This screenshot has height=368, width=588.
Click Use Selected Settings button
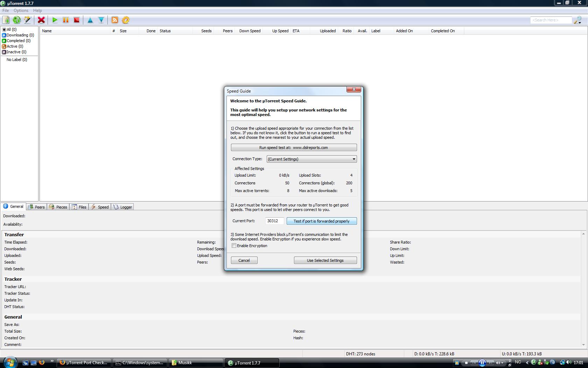[325, 260]
